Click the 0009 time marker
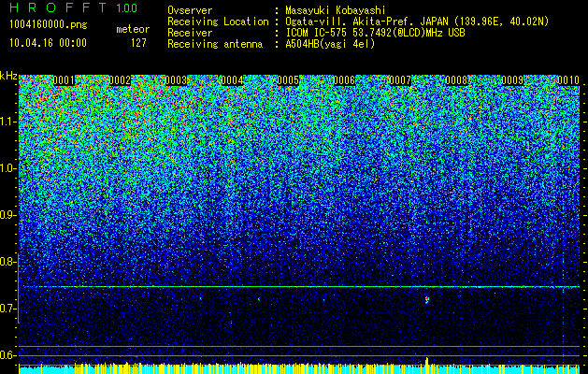Viewport: 588px width, 374px height. (x=512, y=80)
